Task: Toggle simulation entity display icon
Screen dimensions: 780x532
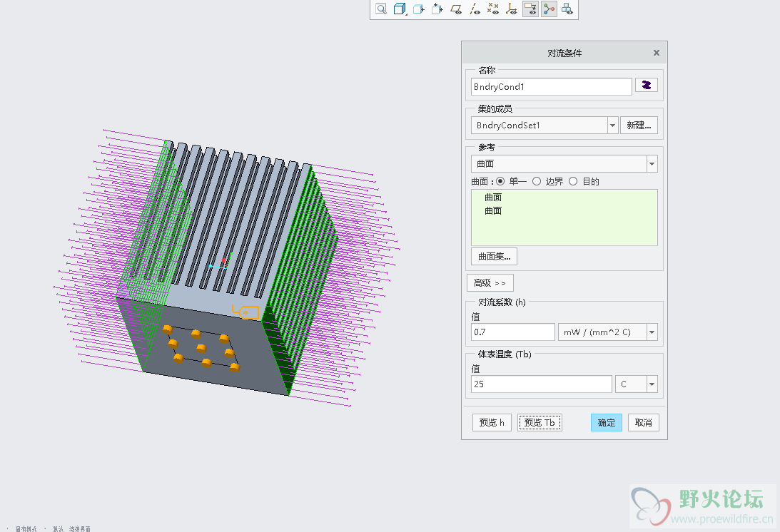Action: click(567, 9)
